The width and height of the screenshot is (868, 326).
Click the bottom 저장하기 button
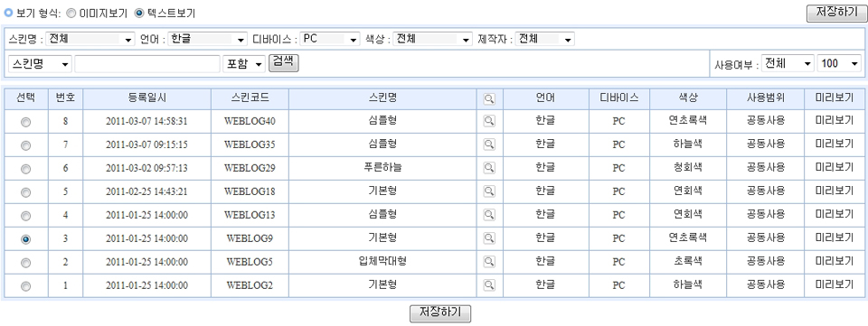(x=440, y=313)
